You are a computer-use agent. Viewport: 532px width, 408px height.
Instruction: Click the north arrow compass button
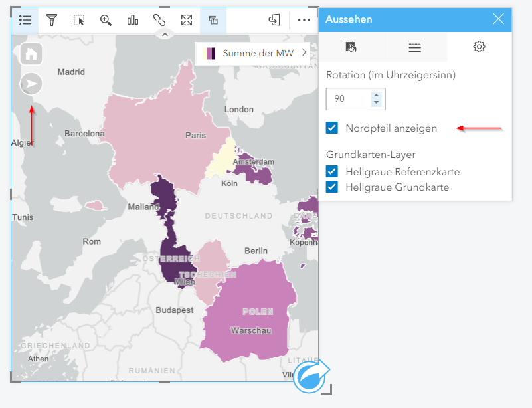(31, 84)
